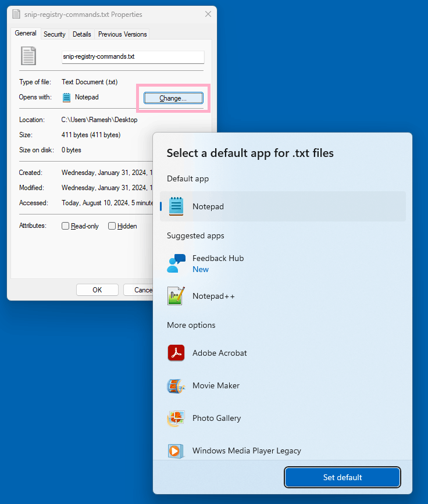428x504 pixels.
Task: Select the General tab
Action: [26, 33]
